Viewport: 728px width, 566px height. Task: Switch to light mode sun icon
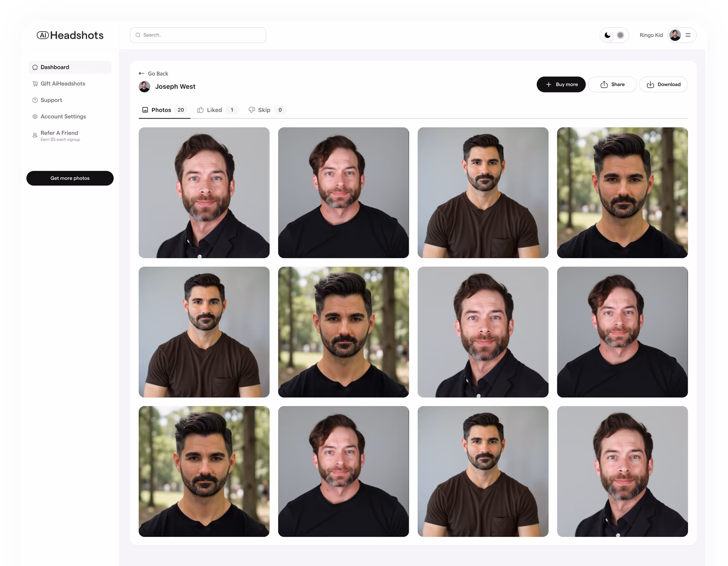tap(620, 35)
